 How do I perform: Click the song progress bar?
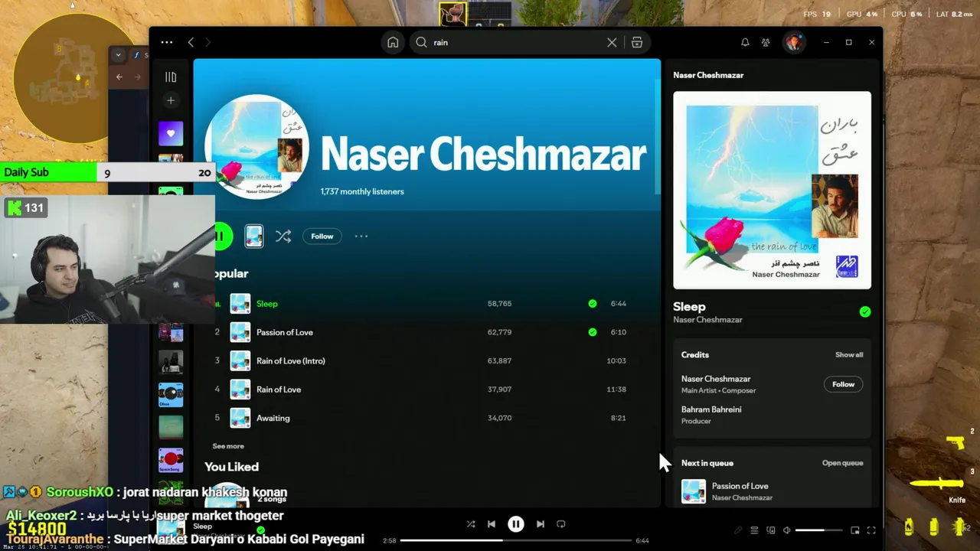(515, 540)
